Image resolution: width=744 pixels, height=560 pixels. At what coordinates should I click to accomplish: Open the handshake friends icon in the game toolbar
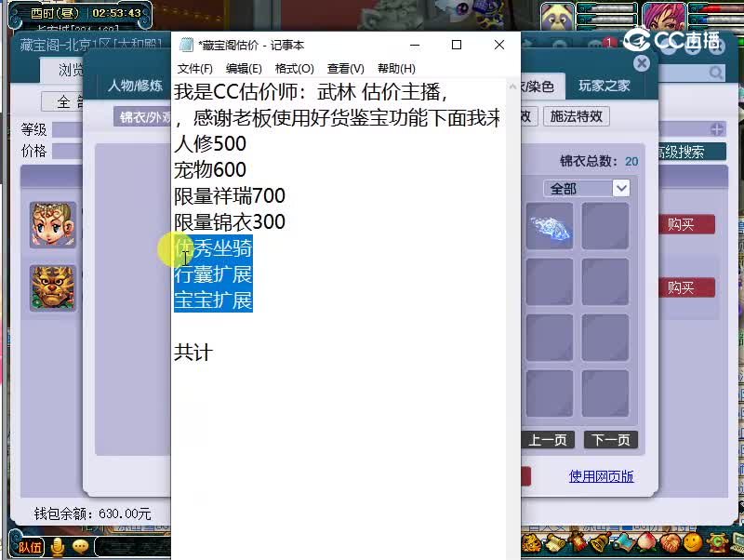point(670,542)
